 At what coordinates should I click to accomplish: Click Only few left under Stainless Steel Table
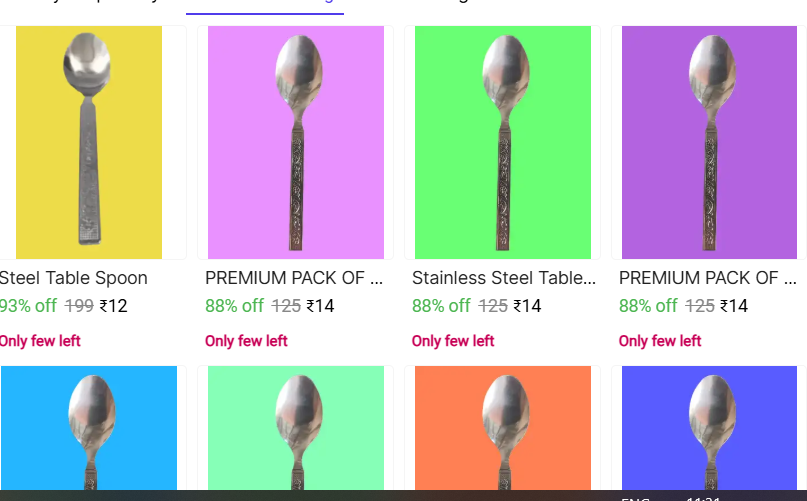(453, 341)
